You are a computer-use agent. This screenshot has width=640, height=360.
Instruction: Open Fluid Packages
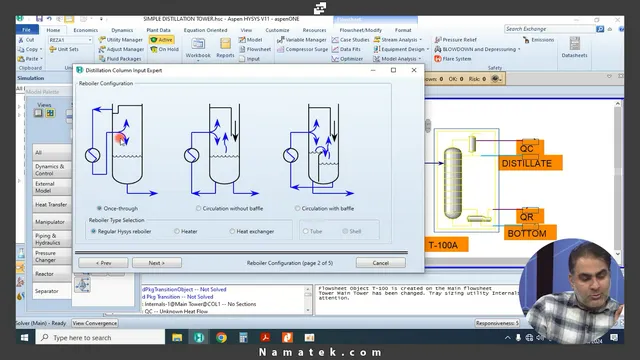coord(120,59)
